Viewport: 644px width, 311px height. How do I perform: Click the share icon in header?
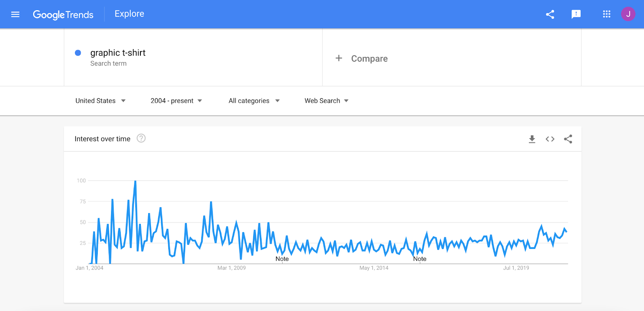click(x=550, y=15)
